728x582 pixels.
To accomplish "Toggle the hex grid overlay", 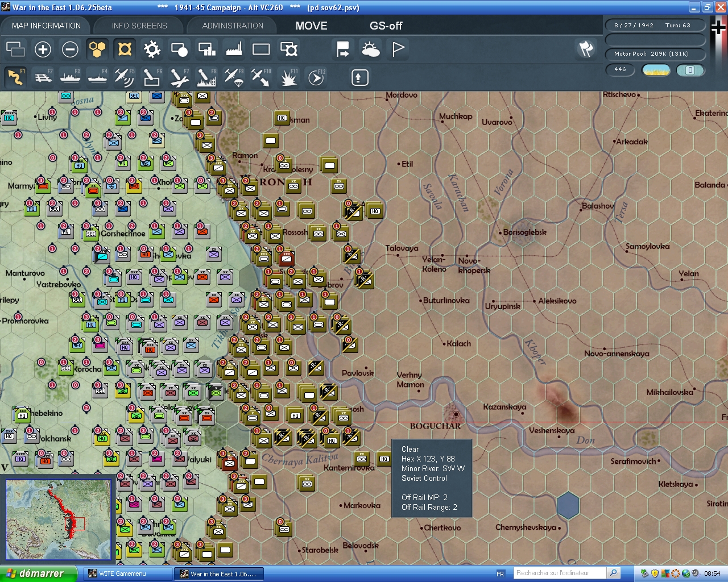I will click(97, 49).
